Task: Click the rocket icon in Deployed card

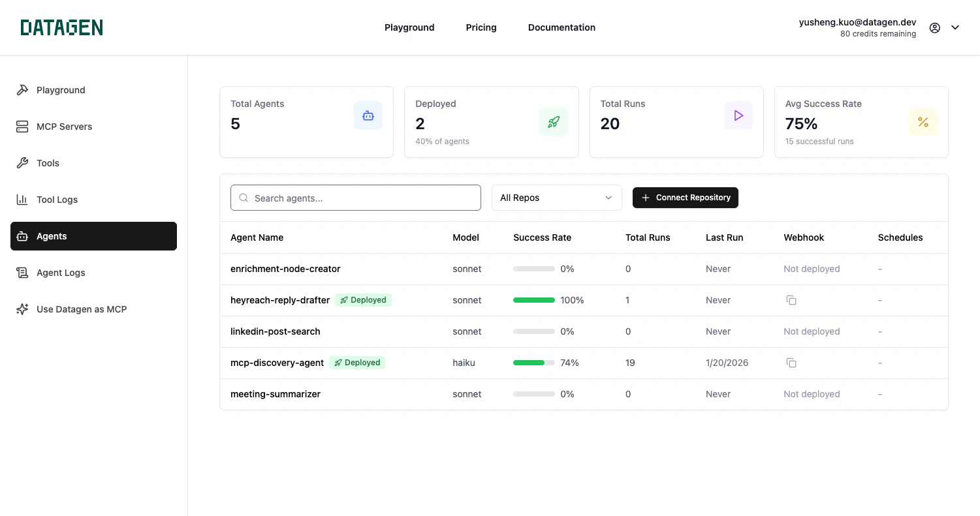Action: (554, 122)
